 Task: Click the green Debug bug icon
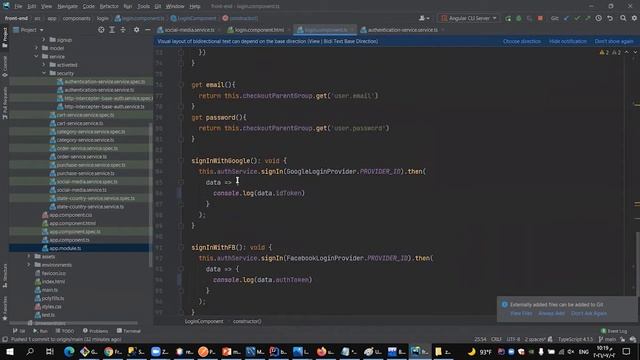tap(519, 18)
